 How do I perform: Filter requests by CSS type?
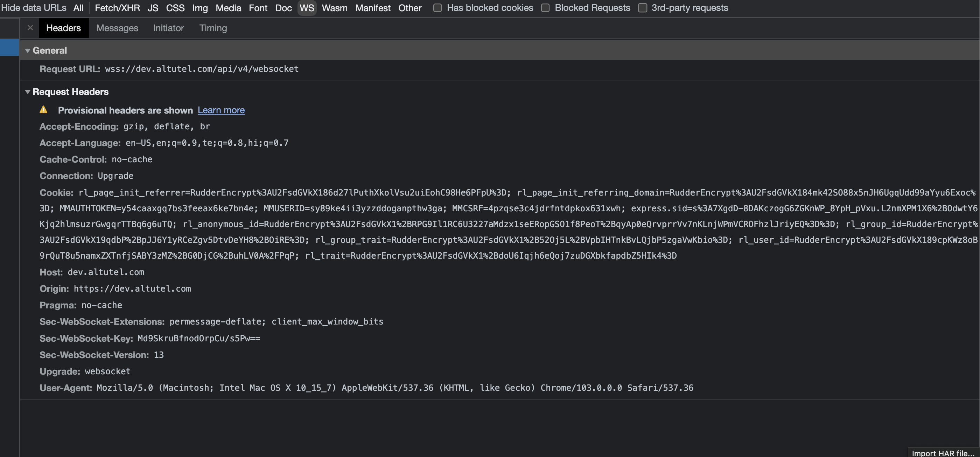click(175, 8)
